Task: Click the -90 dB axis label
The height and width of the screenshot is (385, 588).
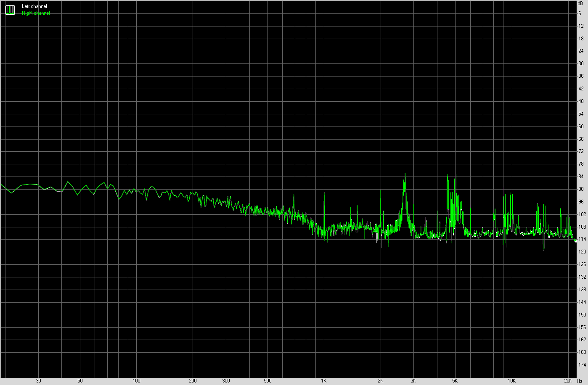Action: 580,189
